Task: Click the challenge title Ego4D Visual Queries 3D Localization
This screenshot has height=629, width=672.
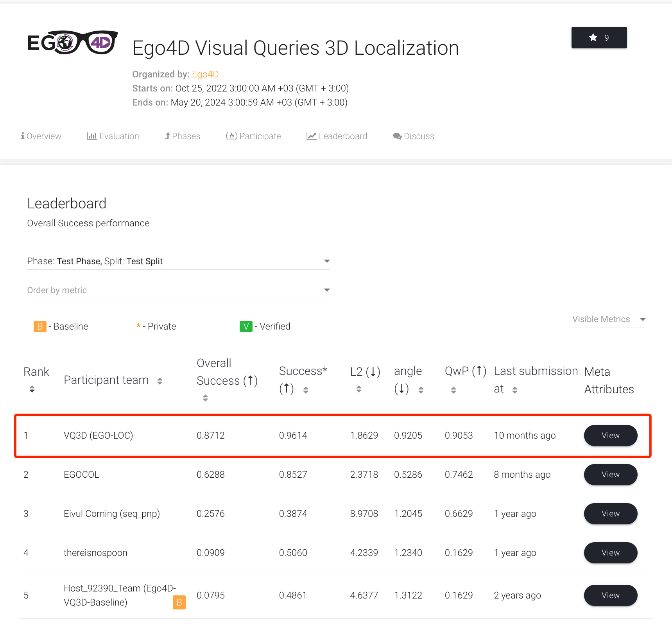Action: point(296,48)
